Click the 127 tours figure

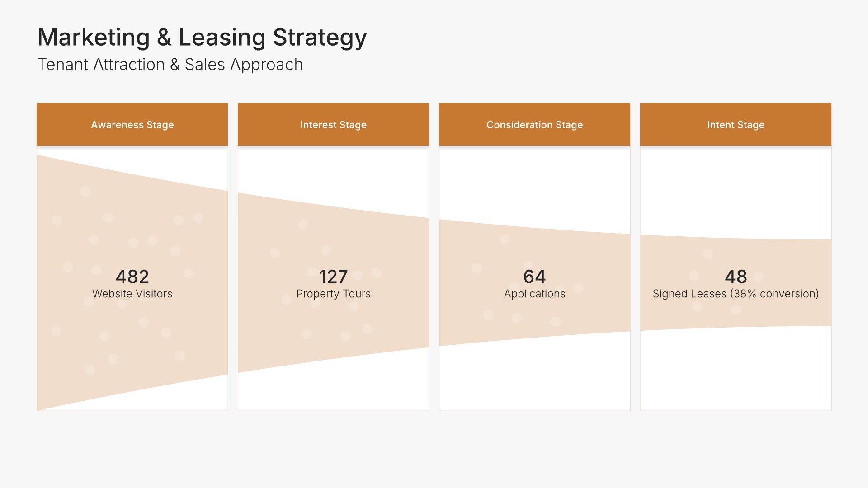point(333,277)
